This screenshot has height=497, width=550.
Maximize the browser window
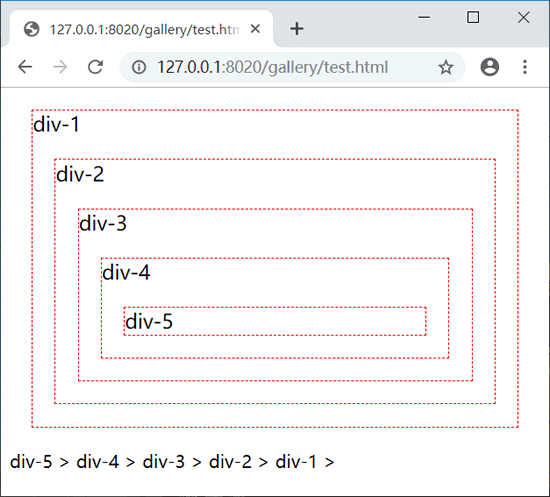[473, 17]
